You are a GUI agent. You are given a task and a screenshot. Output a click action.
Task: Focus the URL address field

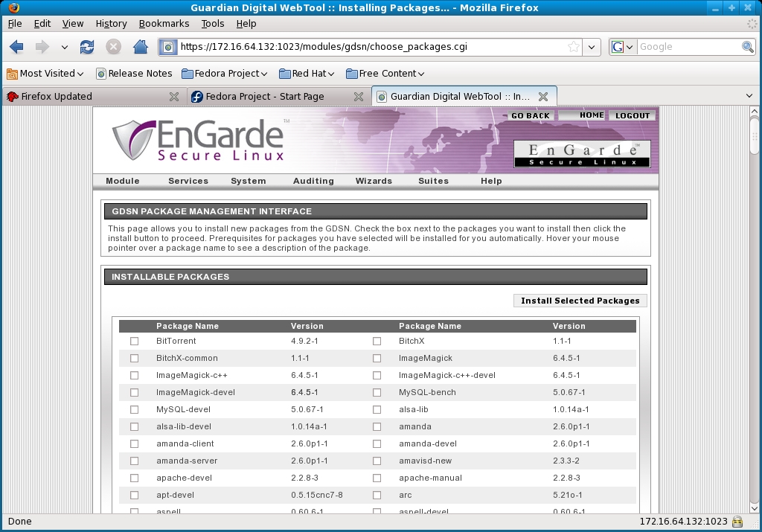point(372,47)
